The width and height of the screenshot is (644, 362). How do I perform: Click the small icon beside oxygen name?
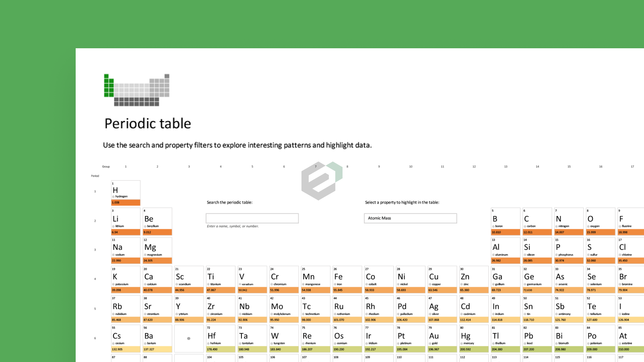[x=588, y=226]
